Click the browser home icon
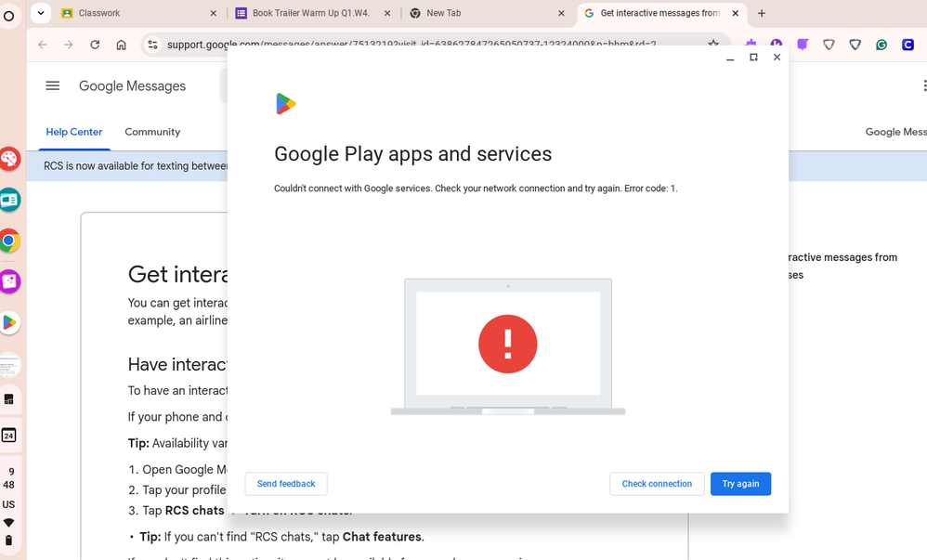This screenshot has width=927, height=560. (121, 45)
